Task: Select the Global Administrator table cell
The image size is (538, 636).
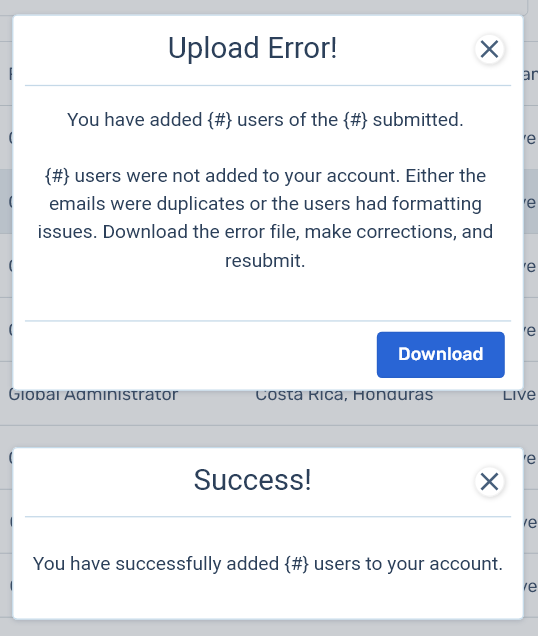Action: point(93,395)
